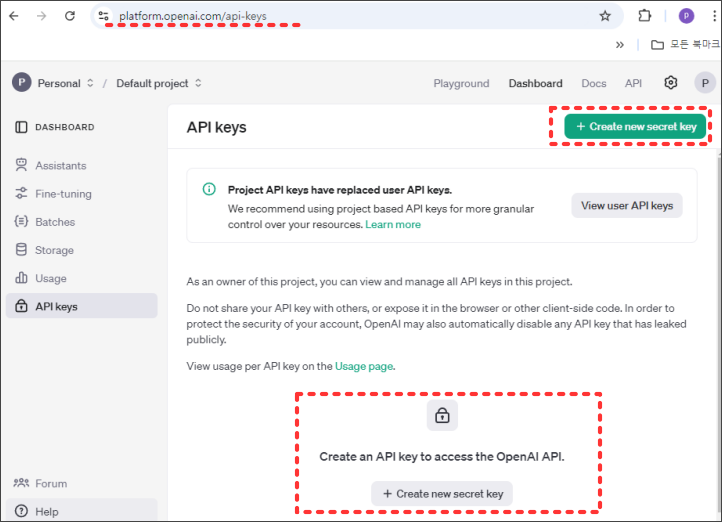
Task: Open Help in the sidebar
Action: 82,511
